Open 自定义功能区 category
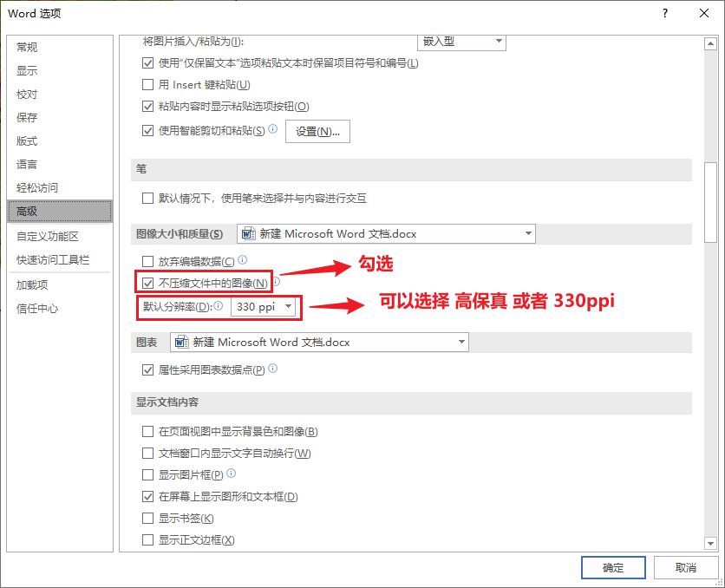Viewport: 725px width, 588px height. [x=60, y=236]
